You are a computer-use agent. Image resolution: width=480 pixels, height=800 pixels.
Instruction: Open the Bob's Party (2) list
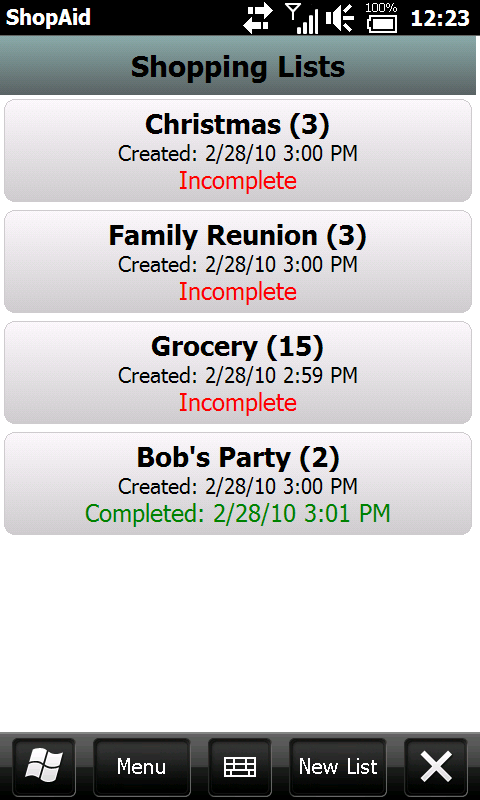point(238,484)
